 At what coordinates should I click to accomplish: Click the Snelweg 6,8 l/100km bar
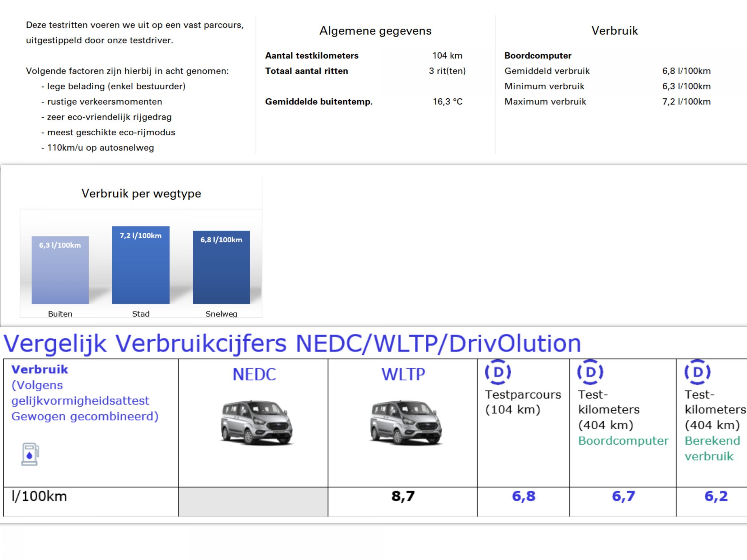(x=221, y=267)
